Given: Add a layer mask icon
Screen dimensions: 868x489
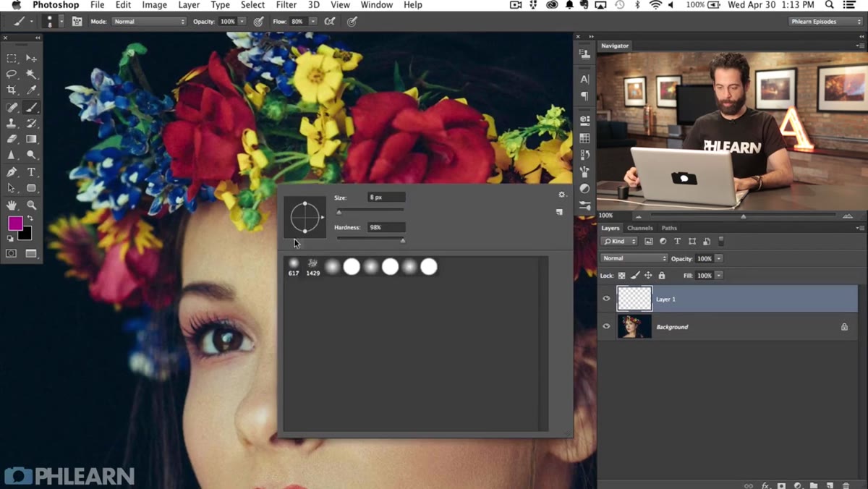Looking at the screenshot, I should [x=781, y=485].
